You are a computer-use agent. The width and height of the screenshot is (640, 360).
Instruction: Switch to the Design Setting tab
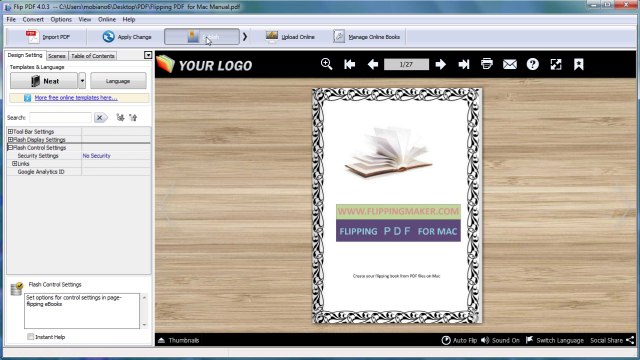click(25, 55)
